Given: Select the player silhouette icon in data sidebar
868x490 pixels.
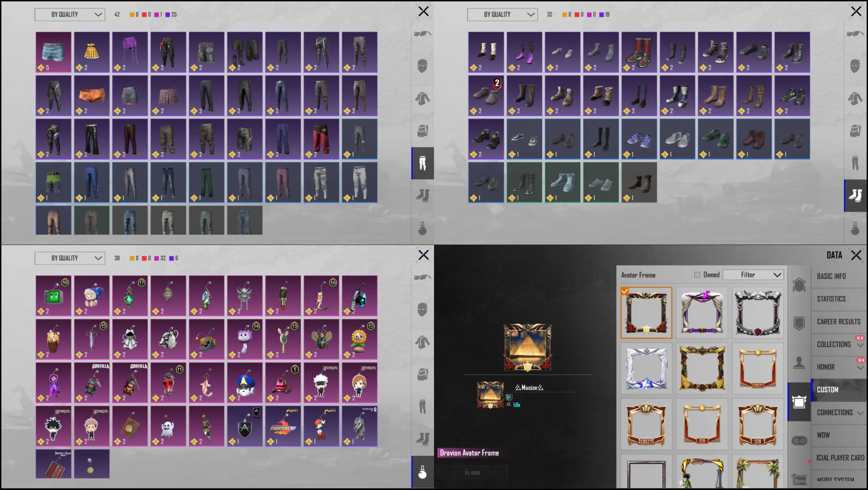Looking at the screenshot, I should pos(799,363).
